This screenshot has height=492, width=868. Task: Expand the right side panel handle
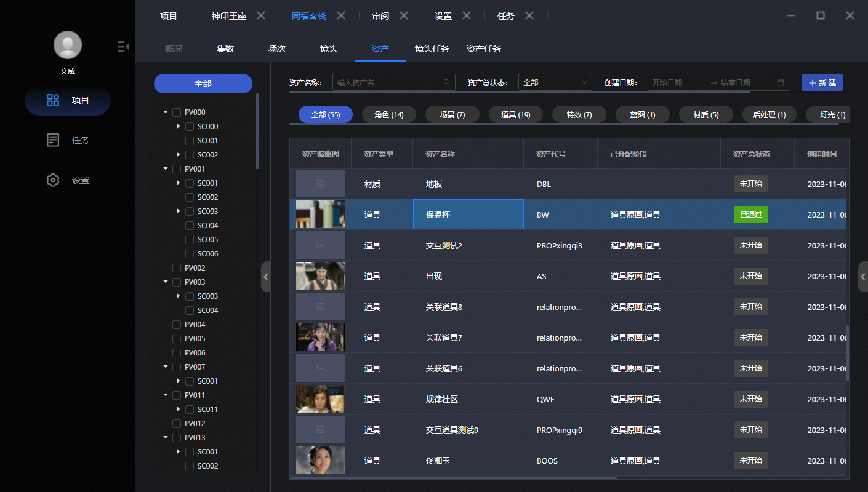click(863, 277)
